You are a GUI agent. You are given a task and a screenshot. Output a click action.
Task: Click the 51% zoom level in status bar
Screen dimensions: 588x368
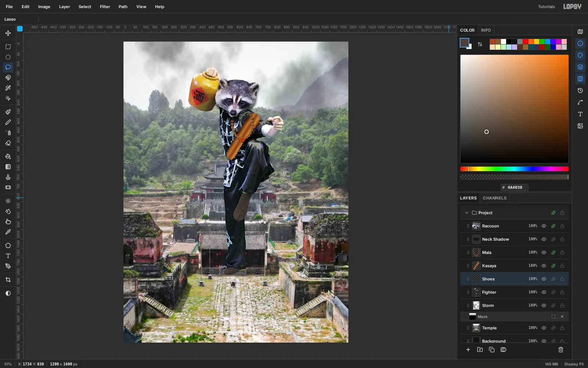[8, 364]
